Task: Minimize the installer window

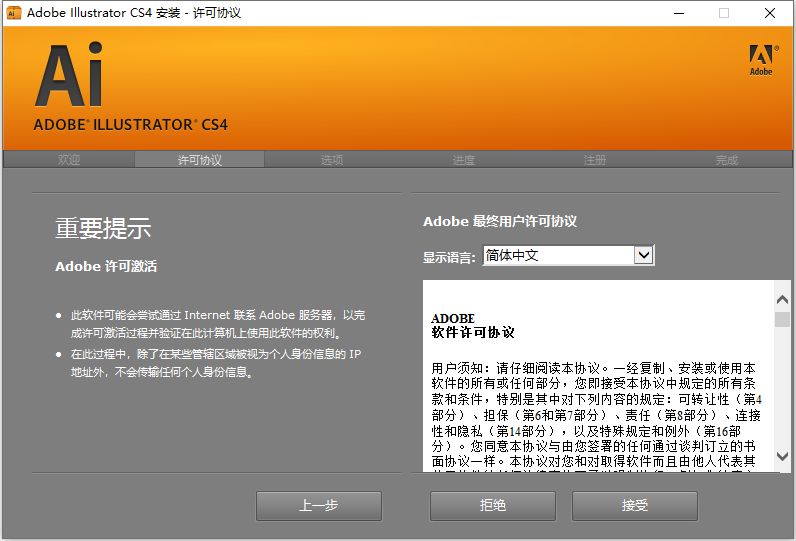Action: pyautogui.click(x=679, y=13)
